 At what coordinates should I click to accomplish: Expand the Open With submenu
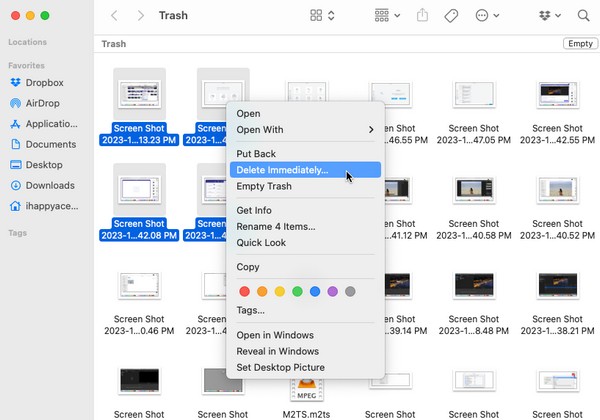tap(305, 129)
